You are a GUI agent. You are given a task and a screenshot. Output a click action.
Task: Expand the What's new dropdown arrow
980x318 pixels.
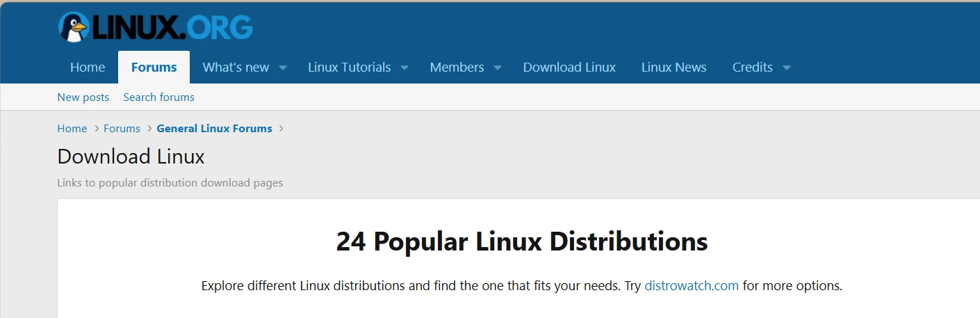click(283, 67)
